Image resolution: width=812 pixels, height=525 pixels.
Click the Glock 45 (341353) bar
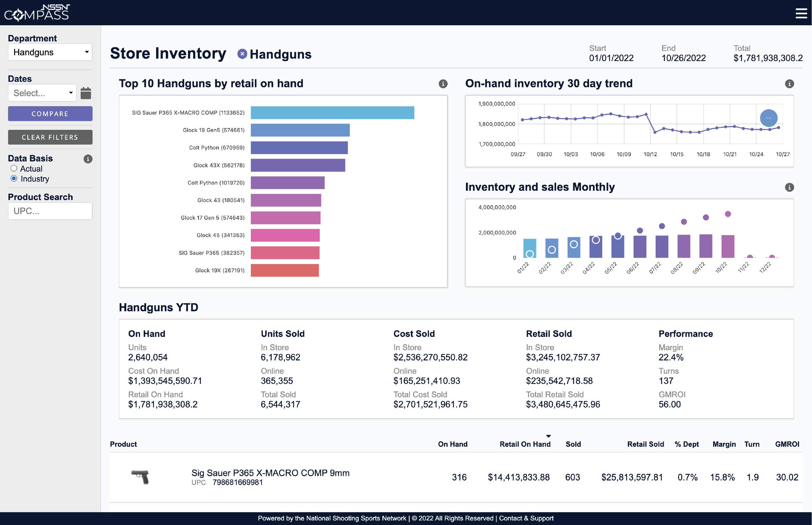[x=285, y=235]
